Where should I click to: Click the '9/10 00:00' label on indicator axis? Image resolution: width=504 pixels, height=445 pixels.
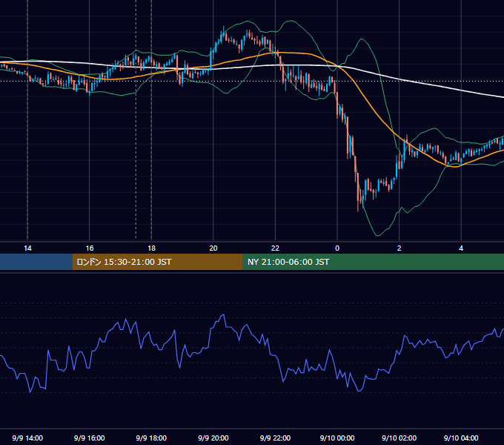tap(337, 438)
